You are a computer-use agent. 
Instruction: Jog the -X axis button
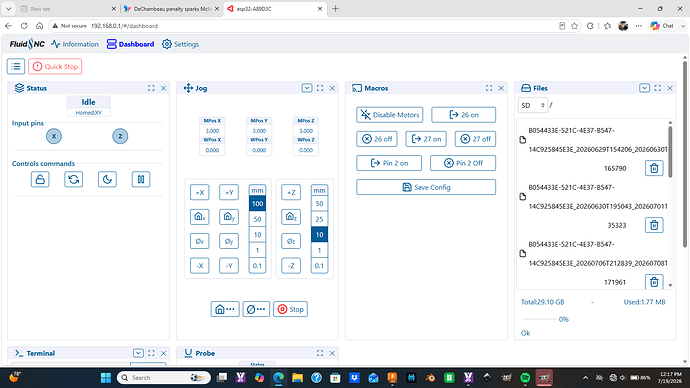(200, 266)
